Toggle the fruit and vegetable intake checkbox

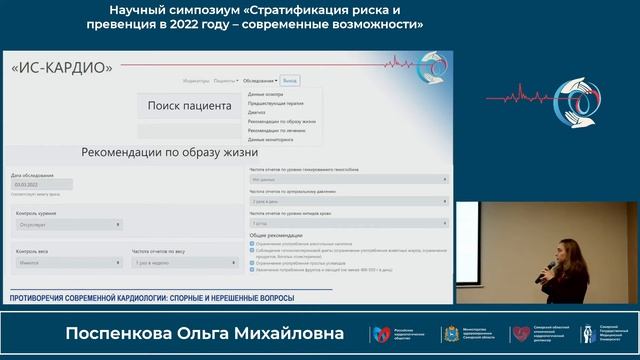pos(252,270)
